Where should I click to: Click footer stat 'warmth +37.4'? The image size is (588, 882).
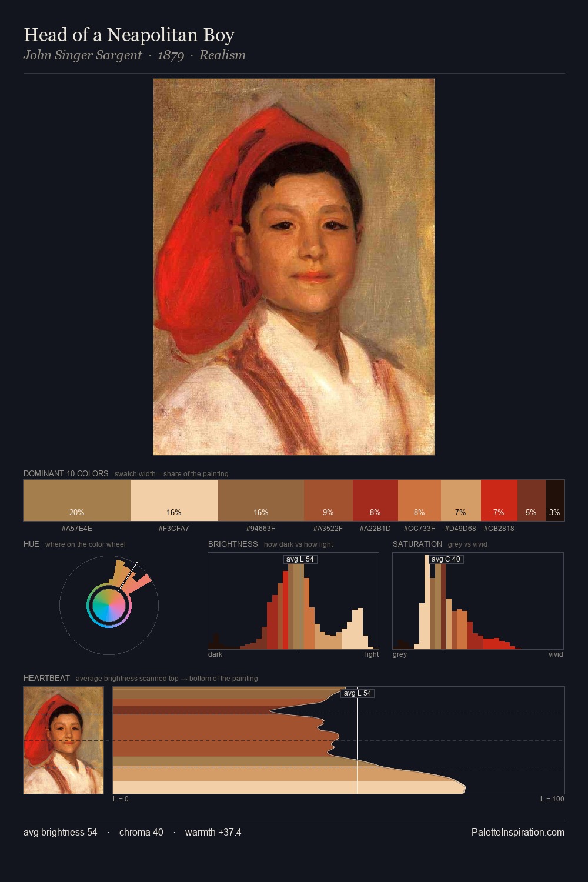click(213, 832)
